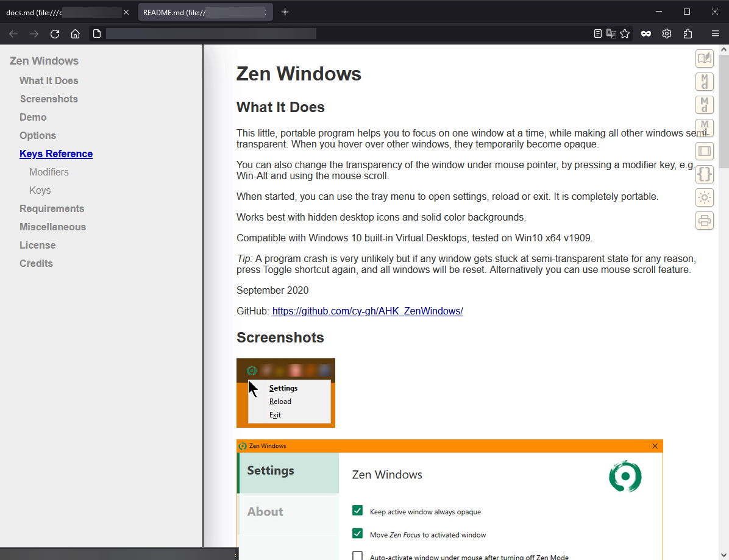Jump to Requirements in the sidebar
Screen dimensions: 729x560
point(52,208)
